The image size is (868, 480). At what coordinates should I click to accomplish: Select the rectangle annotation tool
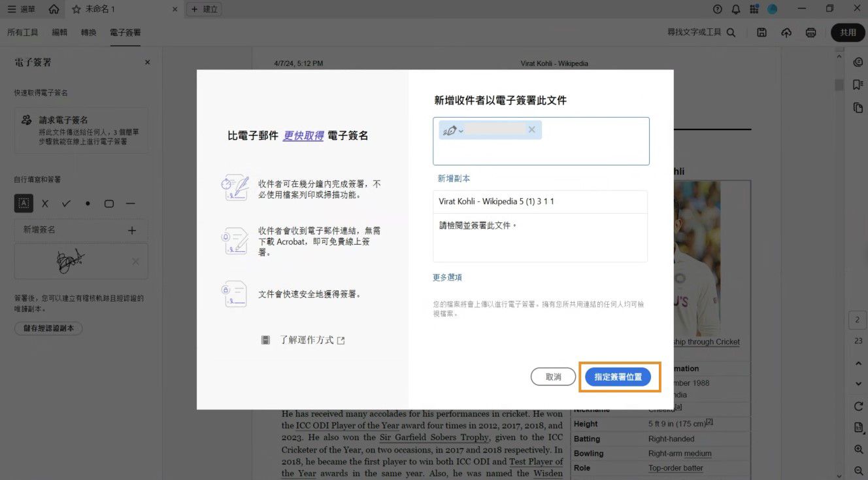coord(108,203)
